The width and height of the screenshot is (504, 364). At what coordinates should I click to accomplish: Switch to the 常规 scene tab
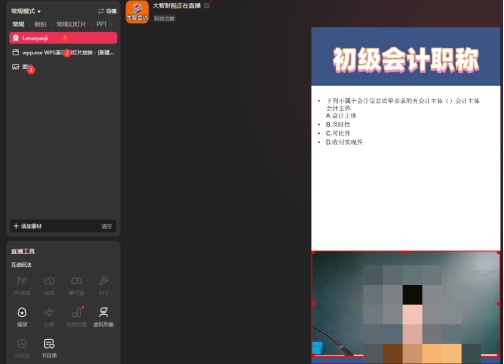(x=18, y=24)
